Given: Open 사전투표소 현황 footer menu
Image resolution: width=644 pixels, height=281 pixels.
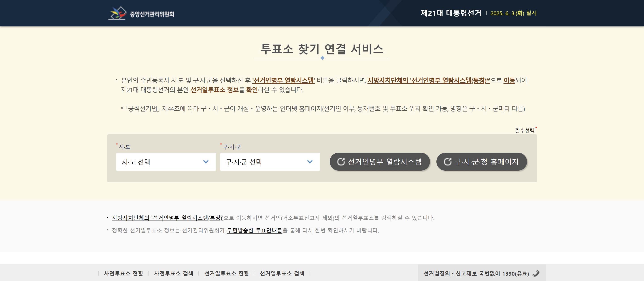Looking at the screenshot, I should pos(123,273).
